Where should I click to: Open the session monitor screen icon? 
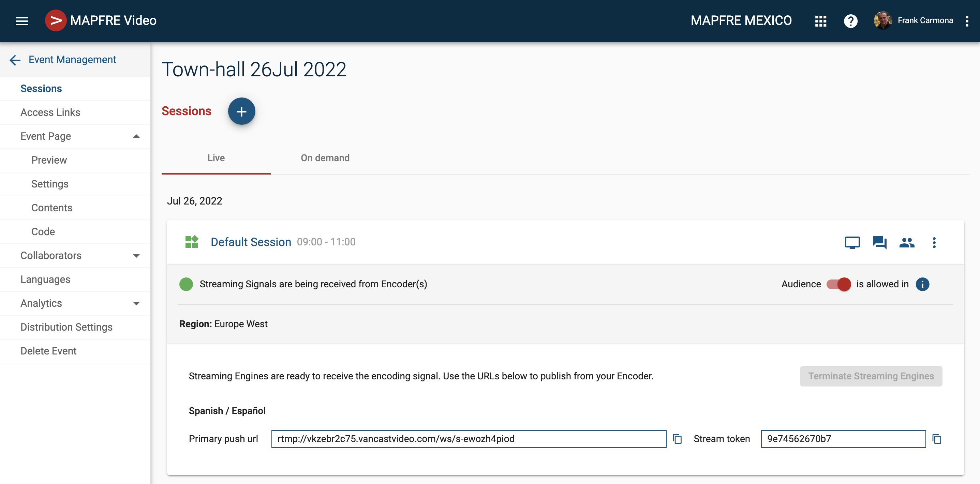[x=852, y=242]
